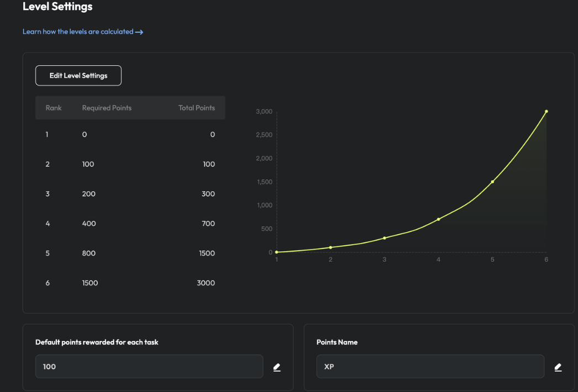The height and width of the screenshot is (392, 578).
Task: Select the chart data point at rank 1
Action: 277,252
